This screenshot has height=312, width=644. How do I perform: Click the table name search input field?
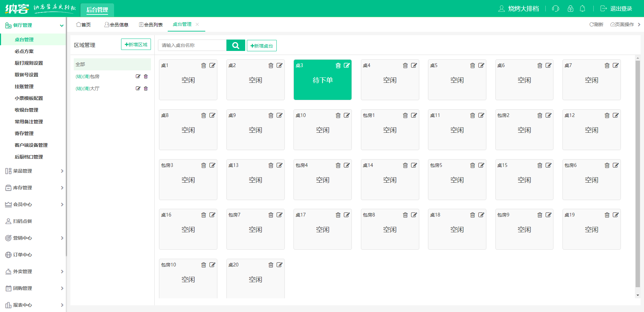point(192,45)
